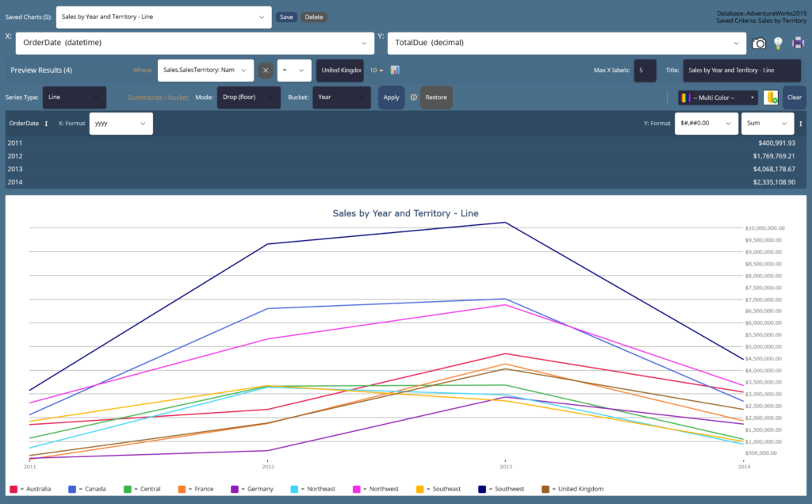Toggle Central series in chart legend
The height and width of the screenshot is (504, 812).
tap(143, 489)
